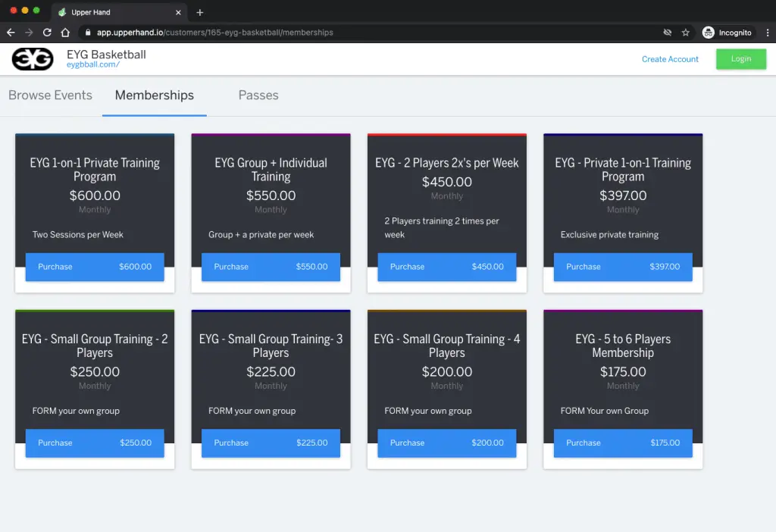Open a new browser tab
This screenshot has width=776, height=532.
[x=200, y=12]
